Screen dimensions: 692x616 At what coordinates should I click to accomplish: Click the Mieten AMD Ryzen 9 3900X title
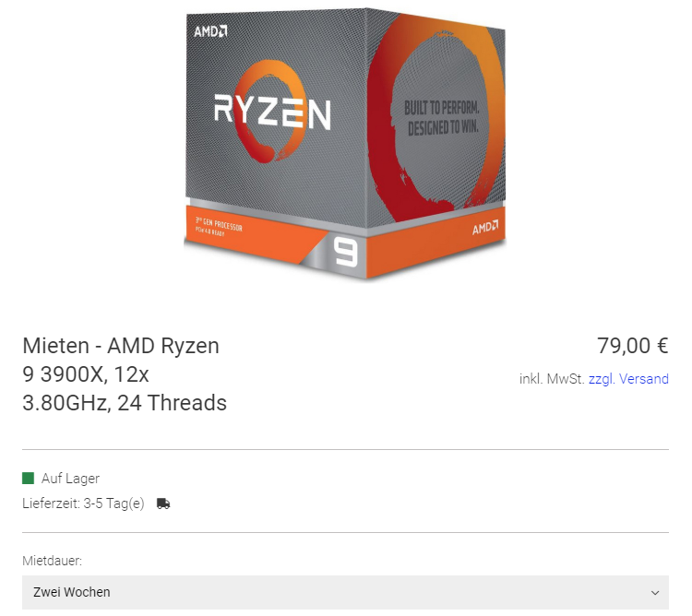[125, 374]
